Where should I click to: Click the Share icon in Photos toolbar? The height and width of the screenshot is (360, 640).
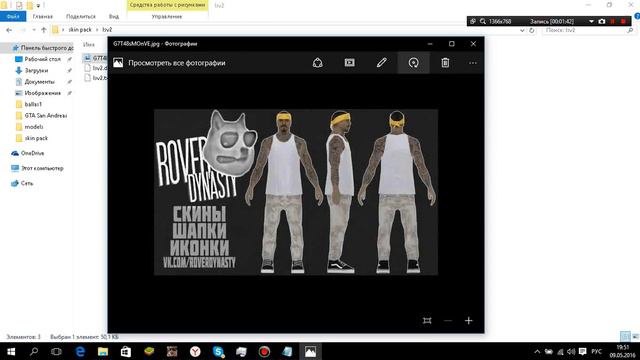318,63
